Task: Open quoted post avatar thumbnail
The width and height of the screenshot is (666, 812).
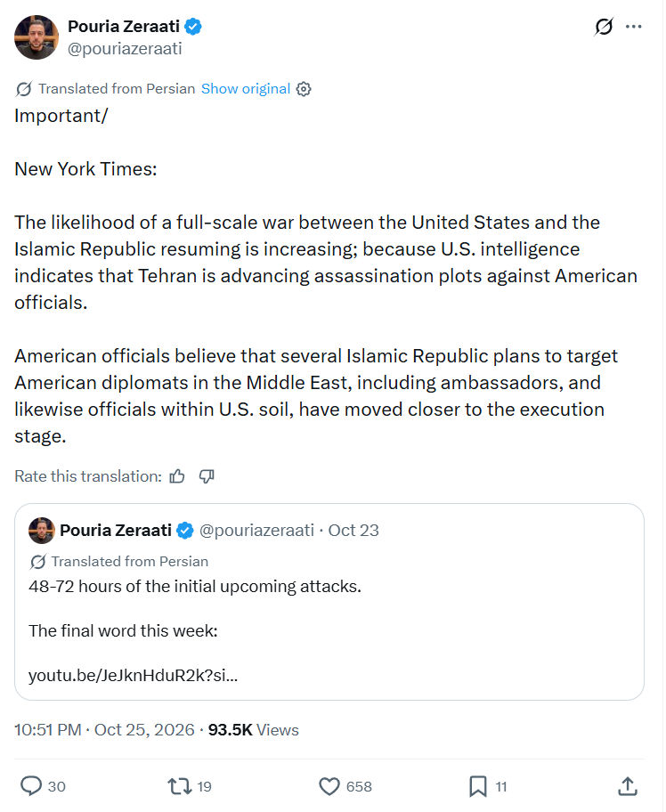Action: (x=42, y=531)
